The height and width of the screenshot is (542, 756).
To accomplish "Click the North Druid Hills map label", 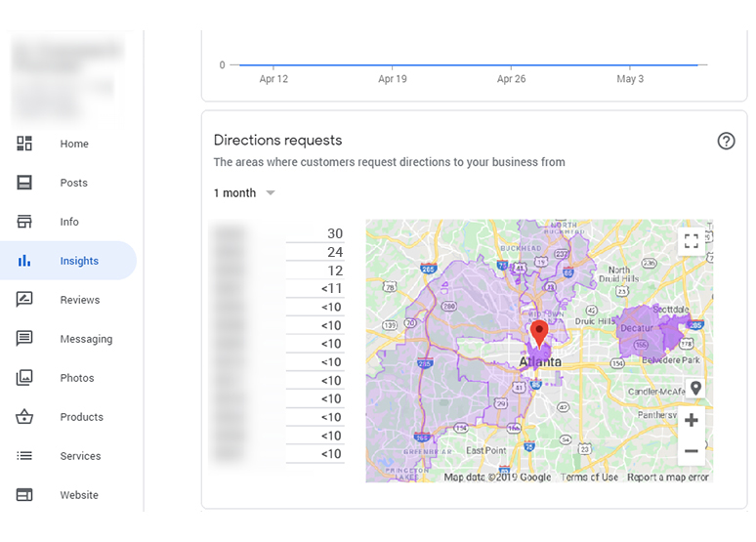I will [618, 274].
